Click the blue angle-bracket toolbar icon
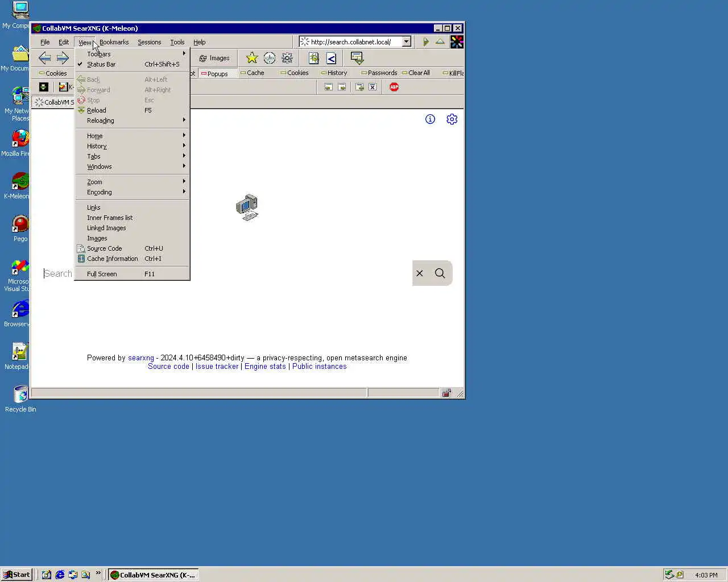This screenshot has width=728, height=582. (x=332, y=58)
